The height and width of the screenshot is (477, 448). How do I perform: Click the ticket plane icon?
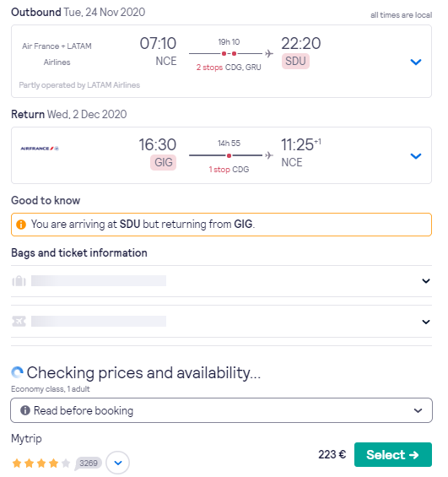point(19,322)
